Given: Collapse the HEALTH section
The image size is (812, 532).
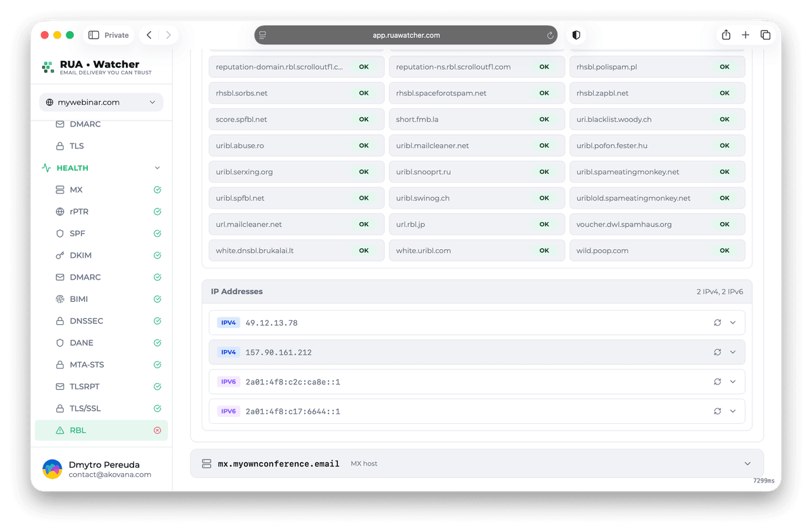Looking at the screenshot, I should (157, 167).
